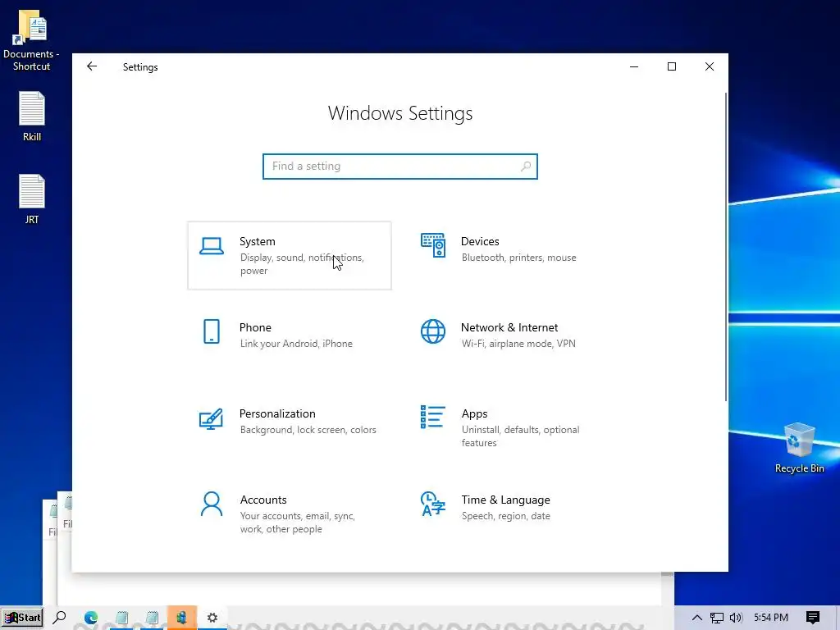Viewport: 840px width, 630px height.
Task: Click the Network & Internet title
Action: click(509, 327)
